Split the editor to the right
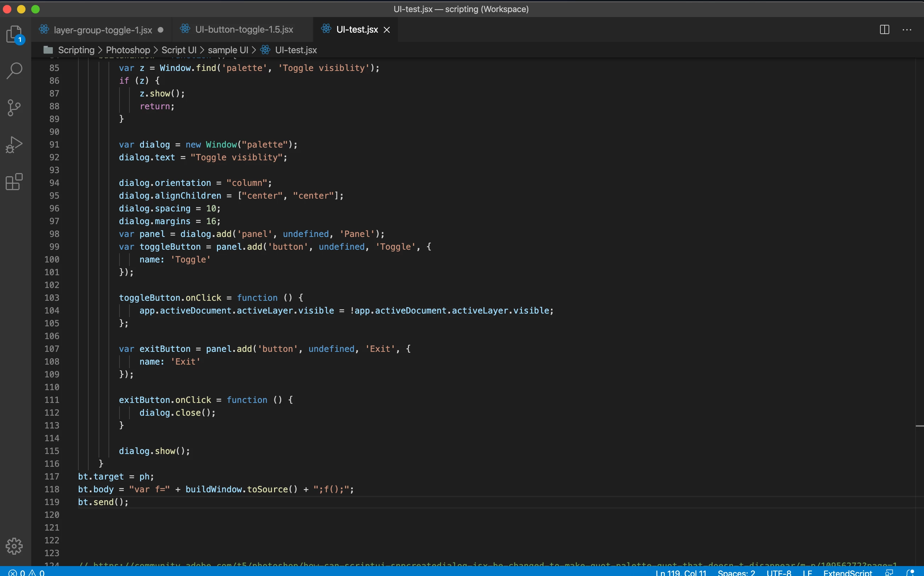Screen dimensions: 924x576 pos(884,30)
